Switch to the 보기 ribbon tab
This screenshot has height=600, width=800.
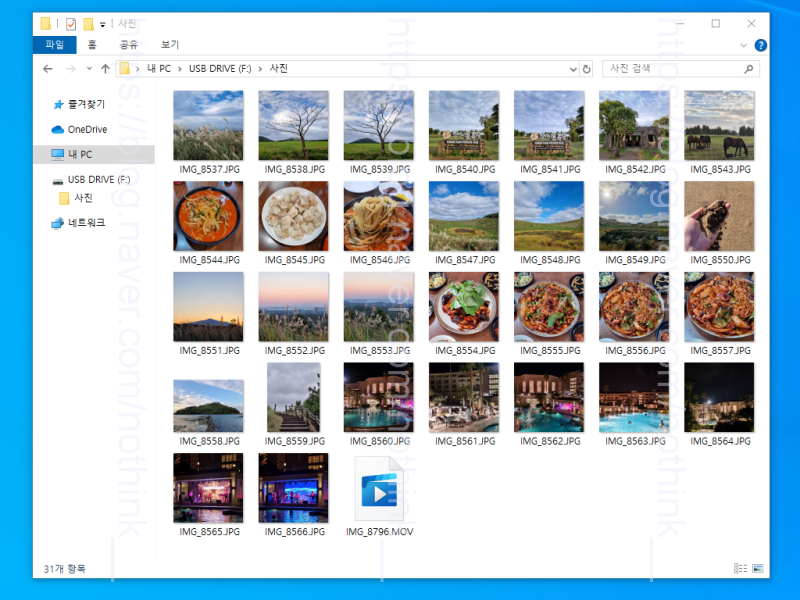170,44
